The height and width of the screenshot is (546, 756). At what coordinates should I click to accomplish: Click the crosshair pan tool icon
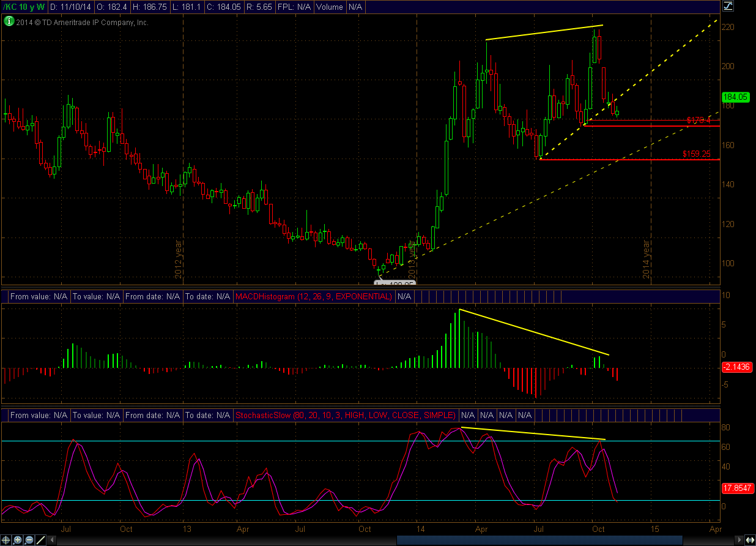tap(6, 540)
